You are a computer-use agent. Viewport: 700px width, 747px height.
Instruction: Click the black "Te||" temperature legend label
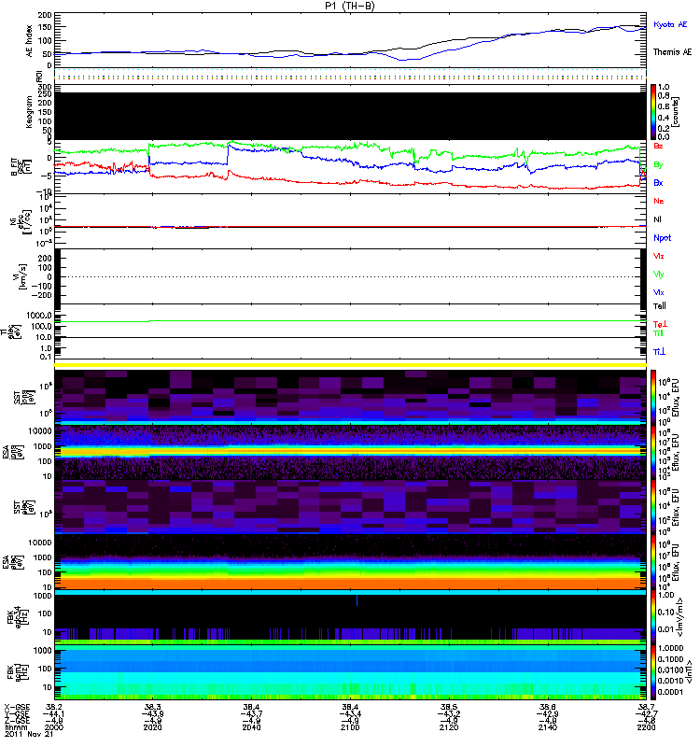click(660, 306)
